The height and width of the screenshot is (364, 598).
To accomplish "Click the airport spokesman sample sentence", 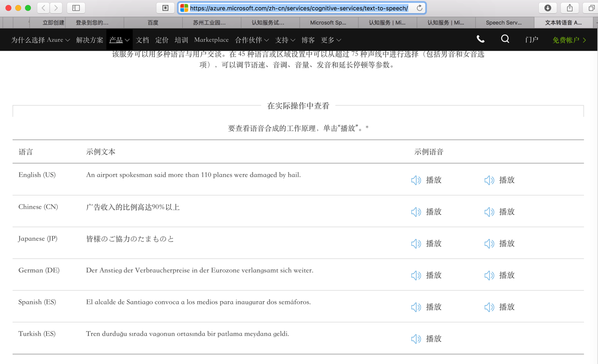I will pos(193,175).
